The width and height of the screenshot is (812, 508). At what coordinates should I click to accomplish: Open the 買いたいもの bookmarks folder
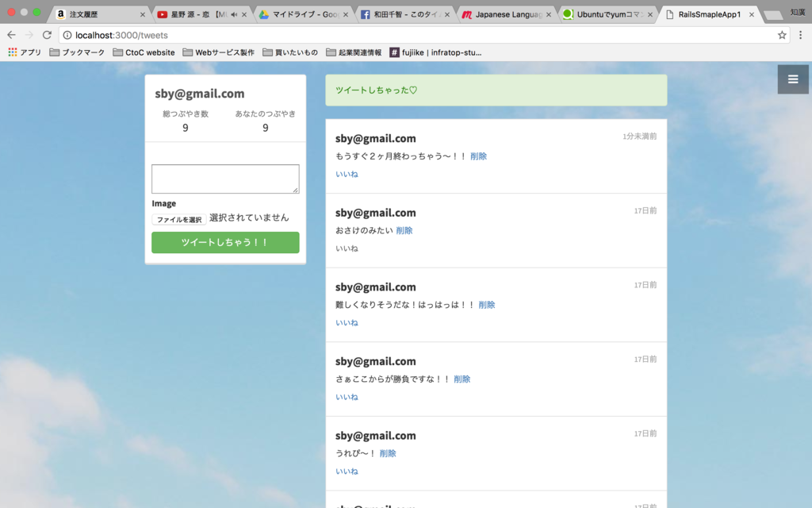coord(290,52)
